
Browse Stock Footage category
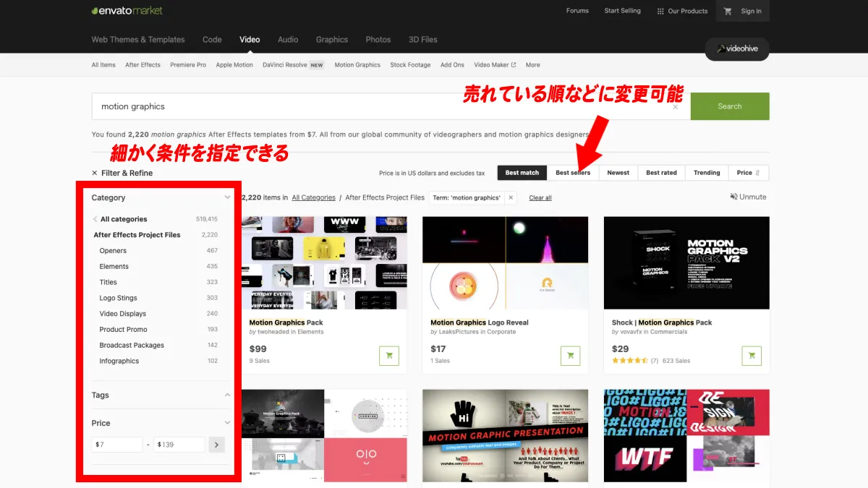410,65
